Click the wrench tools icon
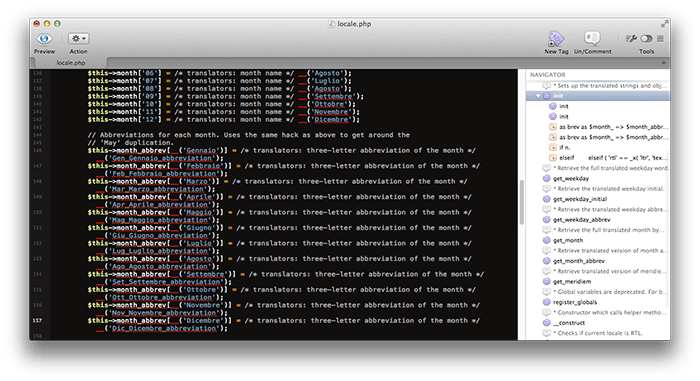 (x=631, y=39)
